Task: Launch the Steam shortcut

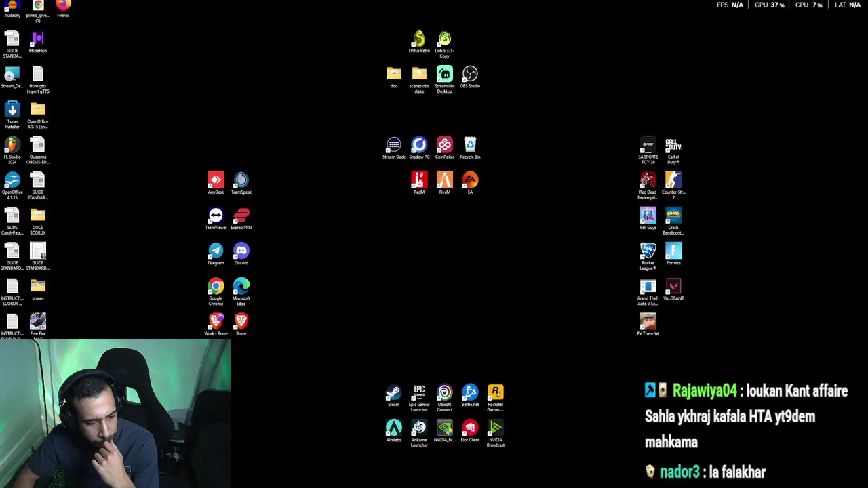Action: [394, 396]
